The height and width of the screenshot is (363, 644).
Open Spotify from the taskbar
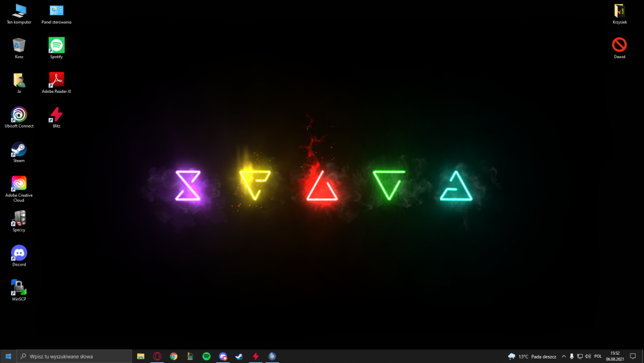click(207, 357)
